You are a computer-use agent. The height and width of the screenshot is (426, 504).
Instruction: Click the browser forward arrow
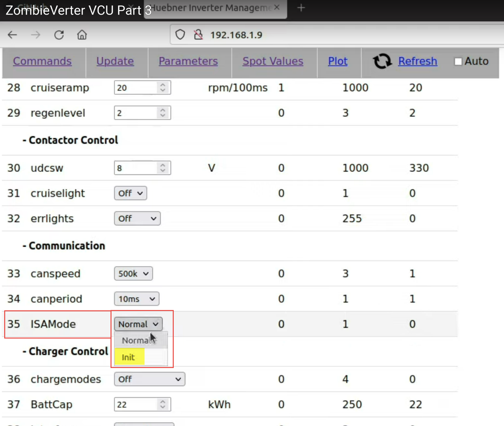coord(36,35)
